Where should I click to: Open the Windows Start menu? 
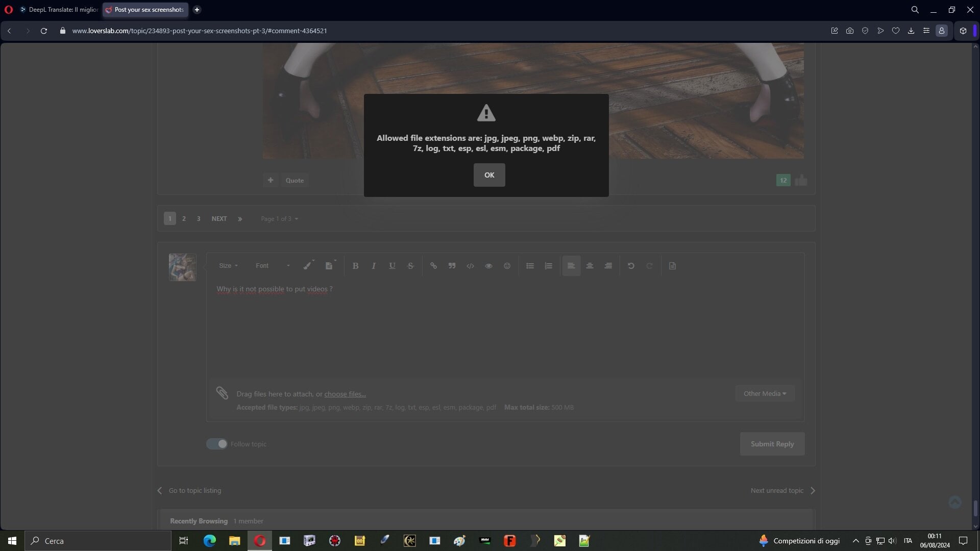(x=12, y=541)
